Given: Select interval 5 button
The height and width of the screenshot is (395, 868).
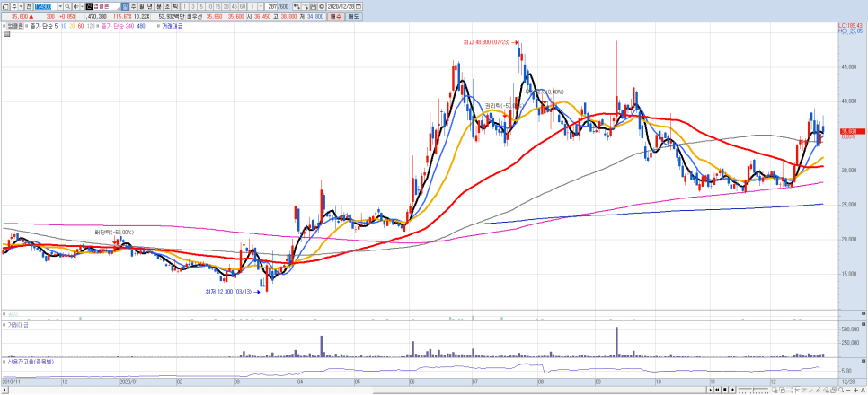Looking at the screenshot, I should click(x=201, y=6).
